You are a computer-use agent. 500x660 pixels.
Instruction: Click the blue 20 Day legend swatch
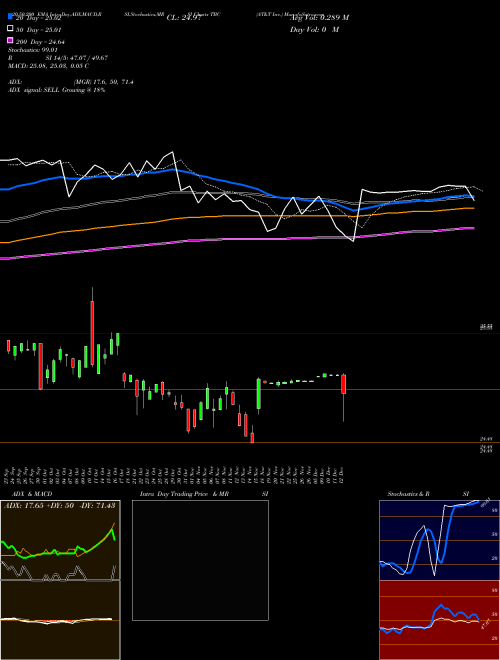point(10,17)
